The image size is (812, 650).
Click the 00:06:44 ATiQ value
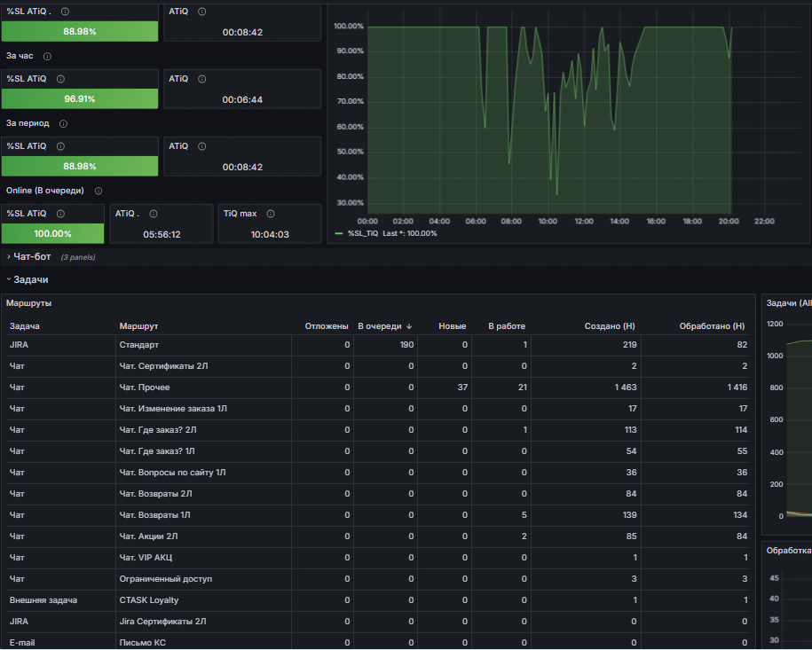coord(242,99)
